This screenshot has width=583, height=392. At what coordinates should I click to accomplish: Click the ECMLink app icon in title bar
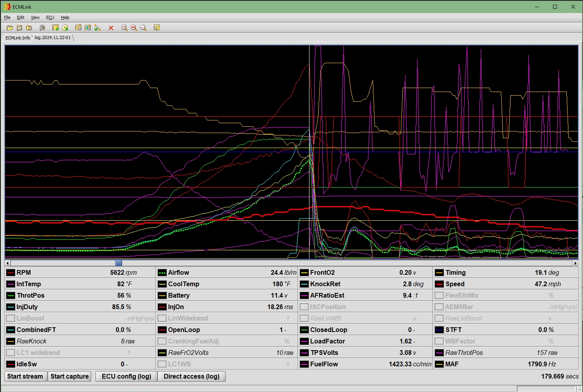(x=7, y=7)
